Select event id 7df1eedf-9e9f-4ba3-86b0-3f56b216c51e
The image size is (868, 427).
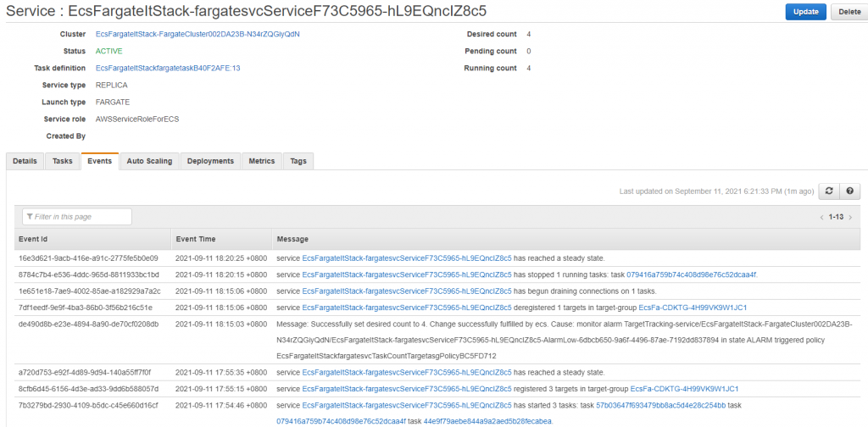(x=86, y=307)
